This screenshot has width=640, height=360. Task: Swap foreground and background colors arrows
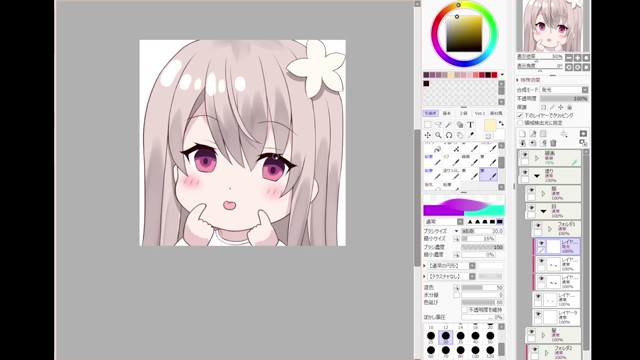tap(501, 123)
